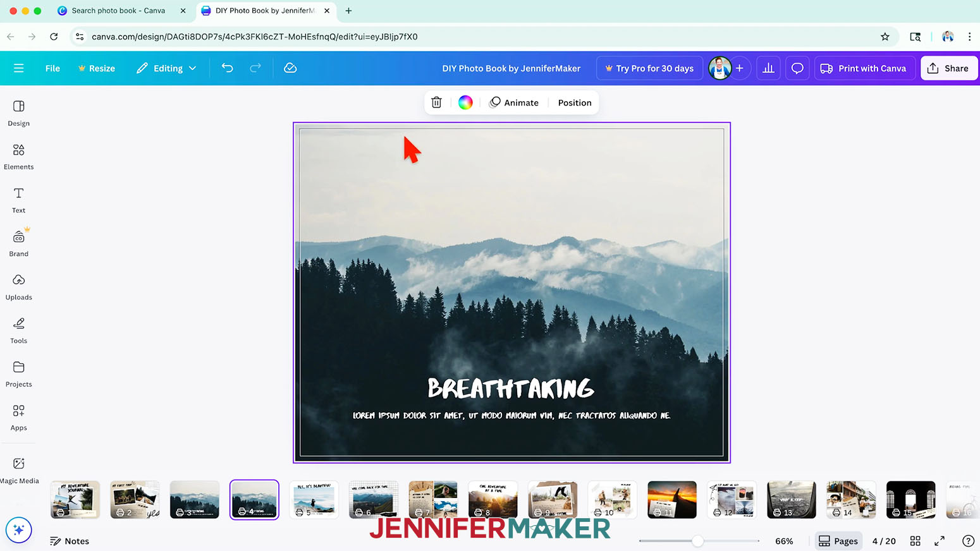Open the File menu
Viewport: 980px width, 551px height.
pos(52,68)
